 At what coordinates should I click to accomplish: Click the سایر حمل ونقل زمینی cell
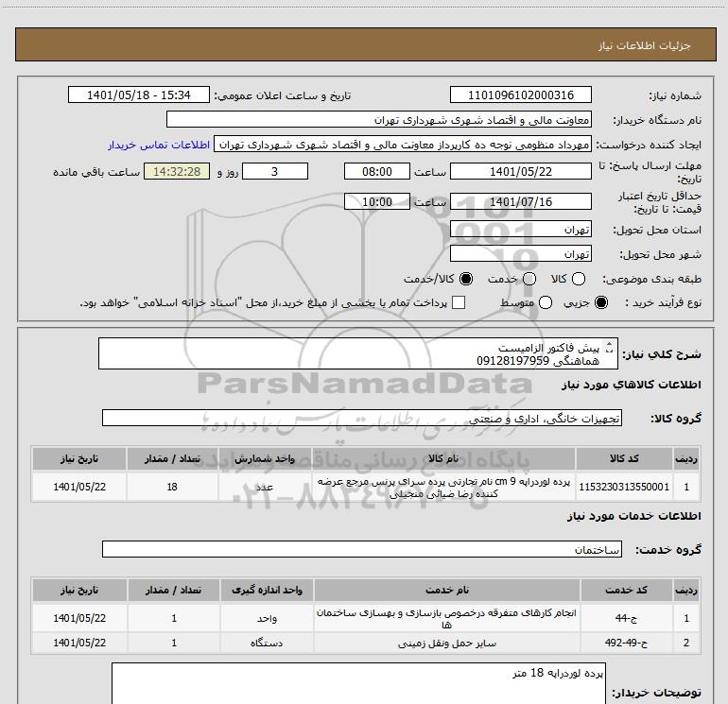446,643
